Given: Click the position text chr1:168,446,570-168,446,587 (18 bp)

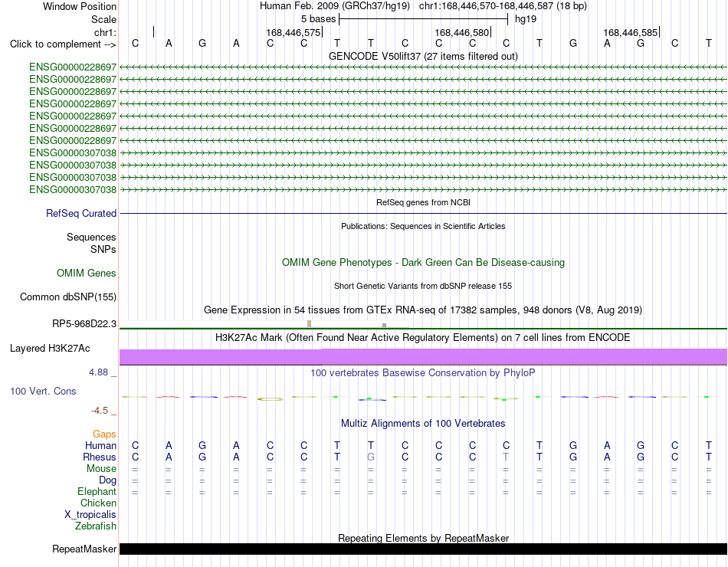Looking at the screenshot, I should coord(503,6).
